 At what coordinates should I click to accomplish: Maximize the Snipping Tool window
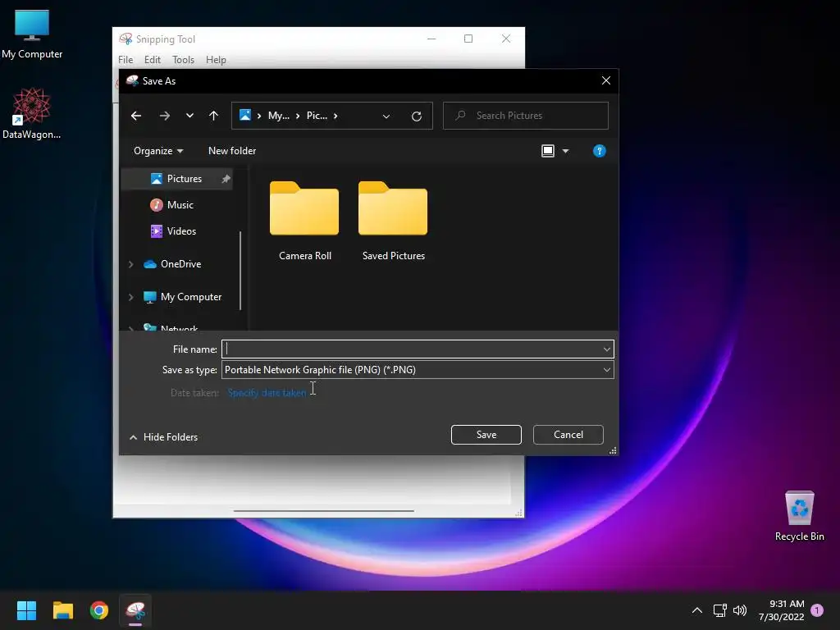pos(468,39)
